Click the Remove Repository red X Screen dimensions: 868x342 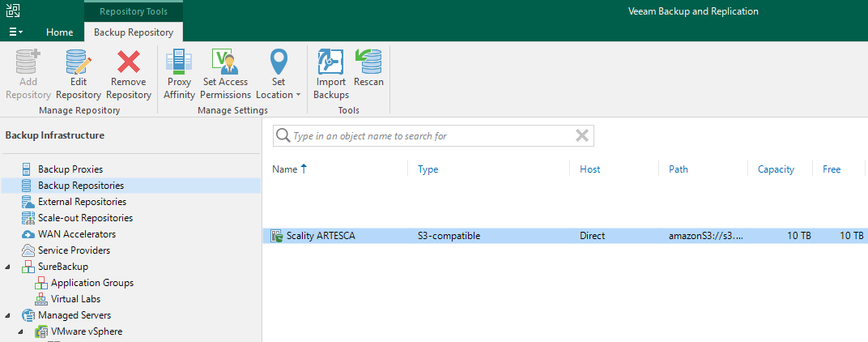point(129,62)
